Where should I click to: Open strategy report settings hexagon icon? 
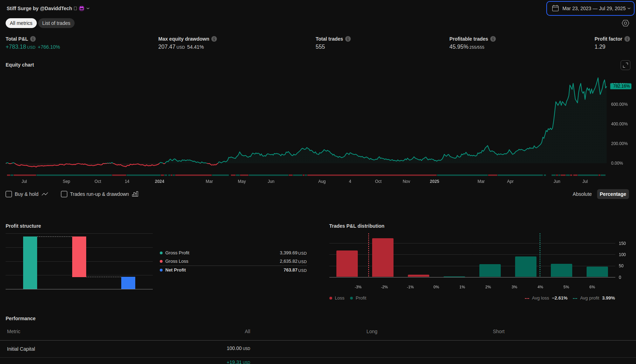click(x=625, y=23)
